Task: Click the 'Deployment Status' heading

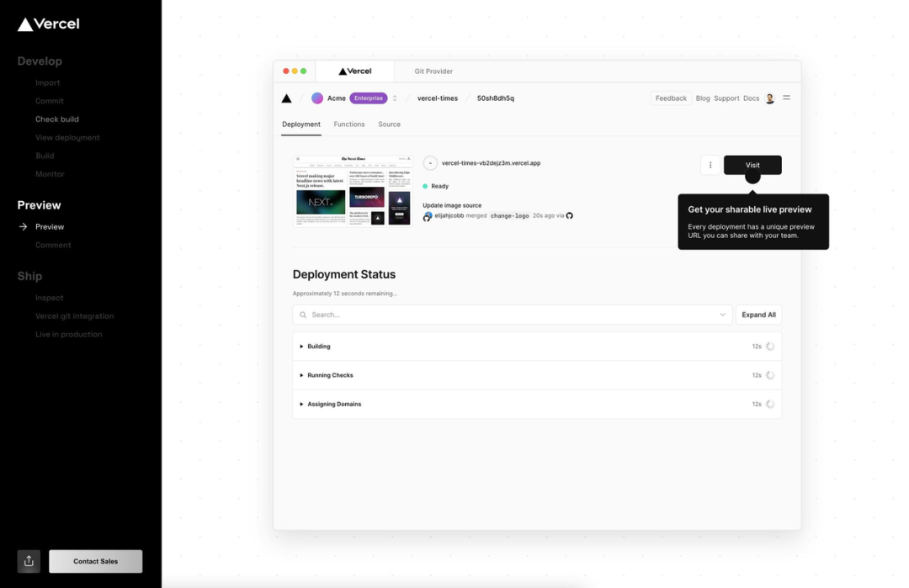Action: tap(344, 274)
